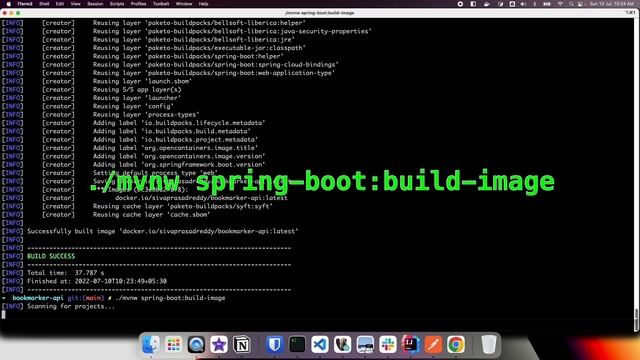Check battery status in menu bar
This screenshot has height=360, width=640.
coord(547,4)
